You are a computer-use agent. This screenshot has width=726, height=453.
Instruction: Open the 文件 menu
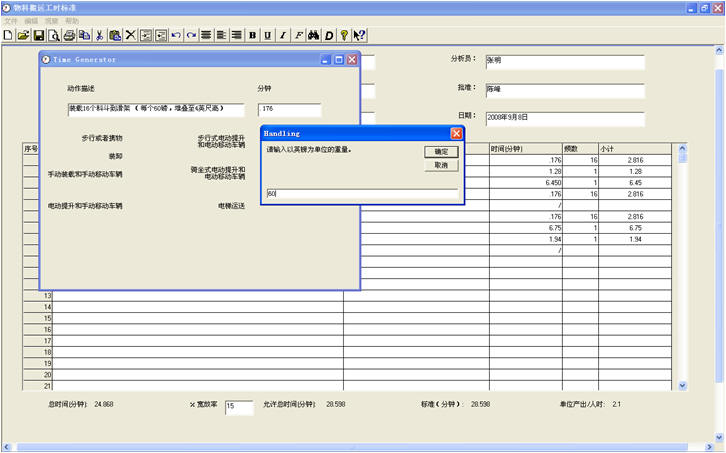[x=12, y=20]
